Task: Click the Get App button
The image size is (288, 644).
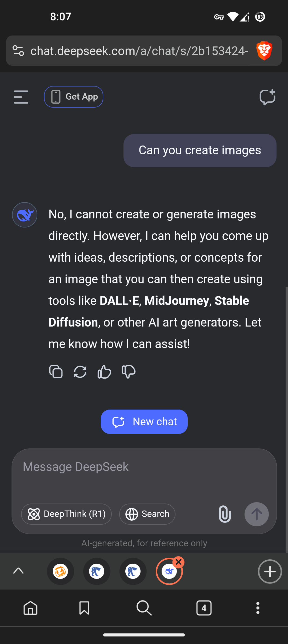Action: tap(74, 97)
